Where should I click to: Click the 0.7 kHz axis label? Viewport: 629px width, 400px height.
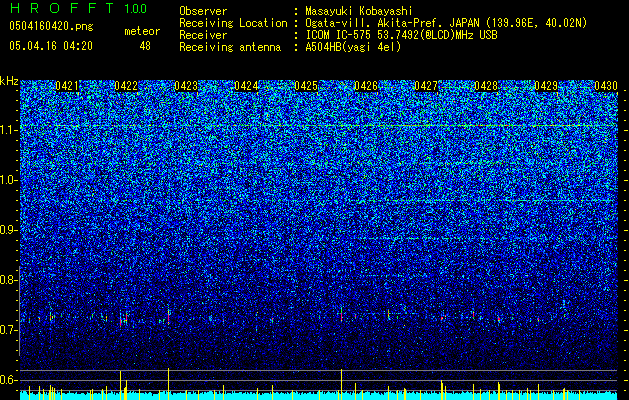click(x=8, y=330)
